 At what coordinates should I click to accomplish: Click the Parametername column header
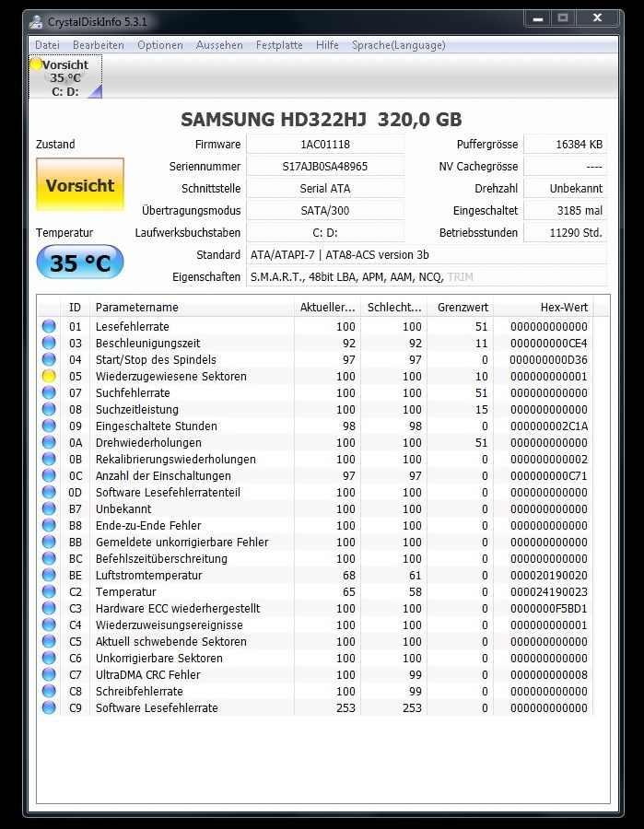(192, 307)
